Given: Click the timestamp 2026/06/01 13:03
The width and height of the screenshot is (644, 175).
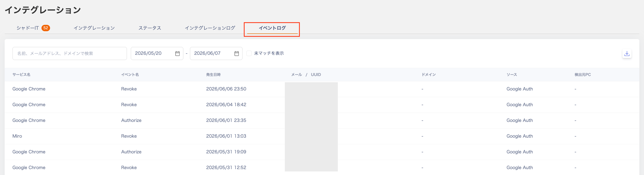Looking at the screenshot, I should coord(226,136).
